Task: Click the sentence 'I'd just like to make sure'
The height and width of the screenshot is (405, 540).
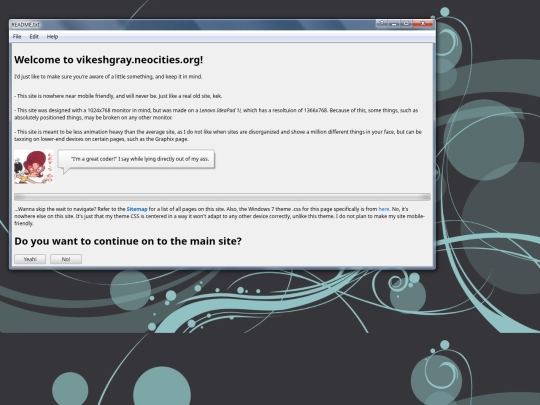Action: [x=108, y=76]
